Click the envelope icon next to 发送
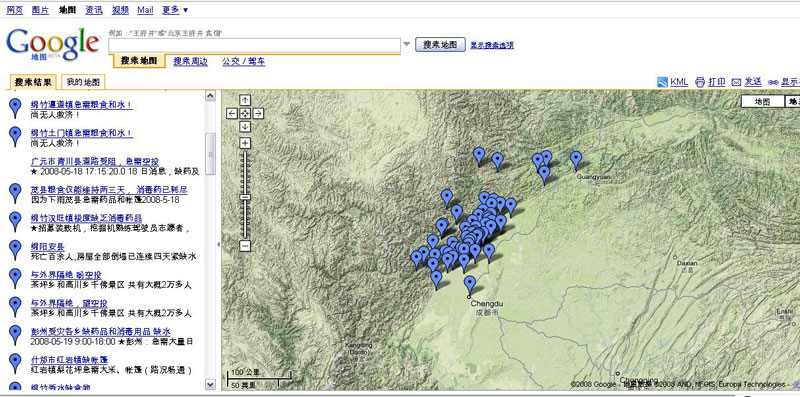 (x=736, y=82)
